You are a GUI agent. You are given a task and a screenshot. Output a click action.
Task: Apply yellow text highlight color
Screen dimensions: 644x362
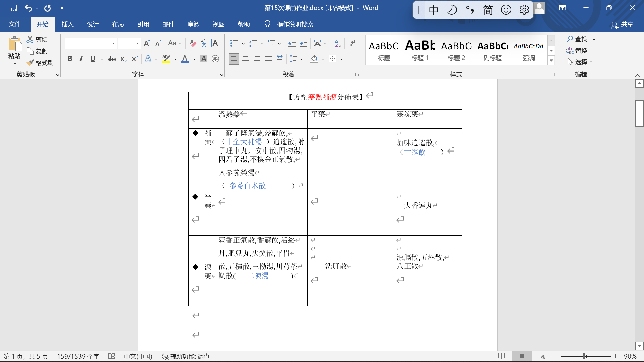pos(166,59)
